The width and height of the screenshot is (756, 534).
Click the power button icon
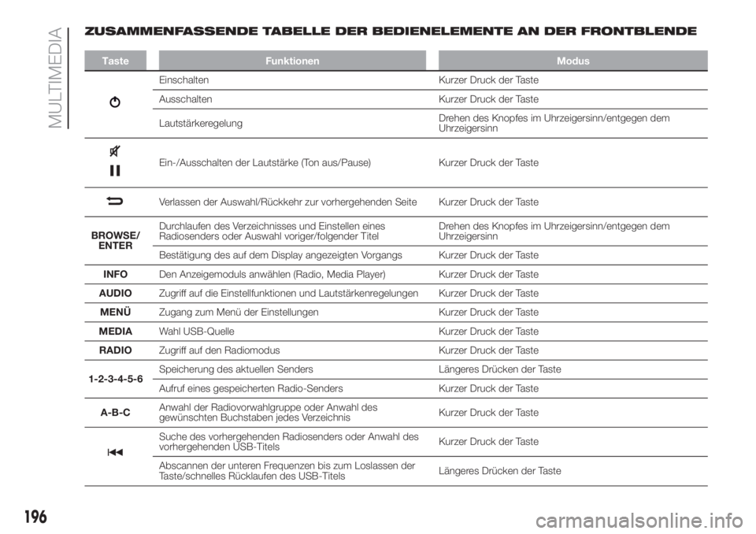pos(115,102)
